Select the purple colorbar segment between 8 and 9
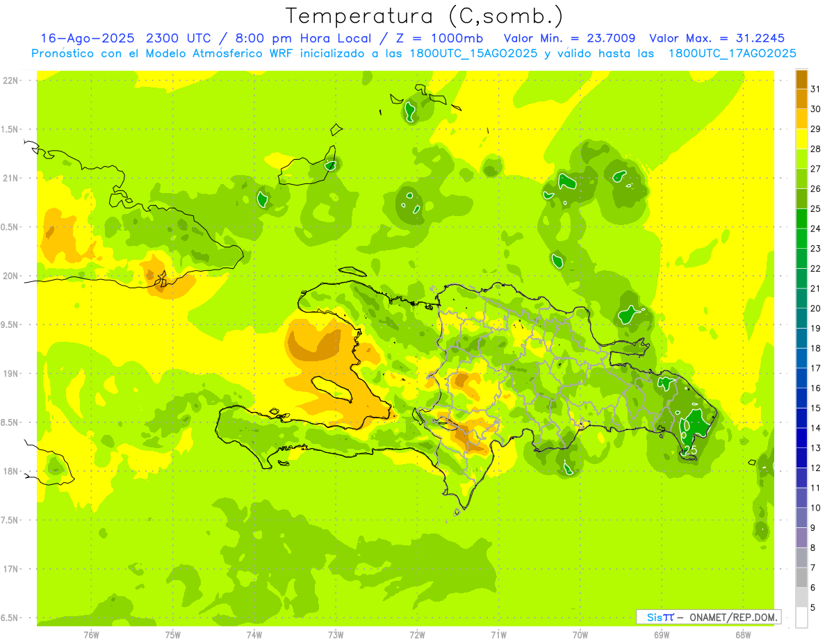The image size is (834, 644). point(801,538)
